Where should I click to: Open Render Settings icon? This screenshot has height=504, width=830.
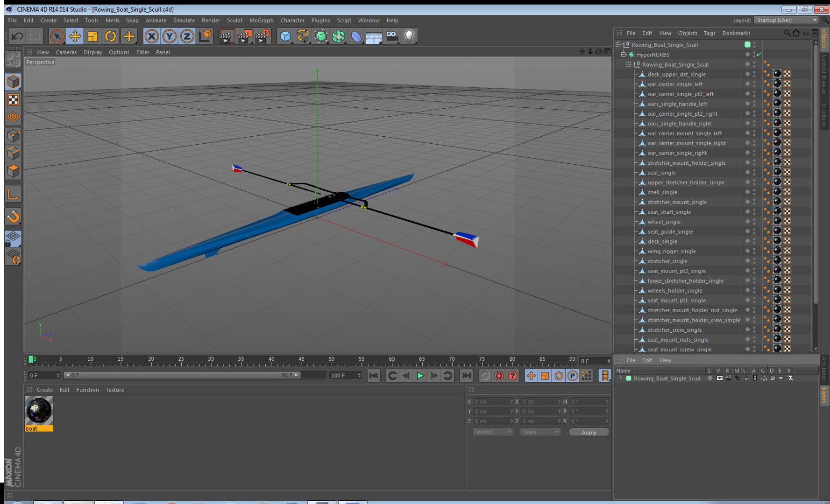tap(263, 36)
